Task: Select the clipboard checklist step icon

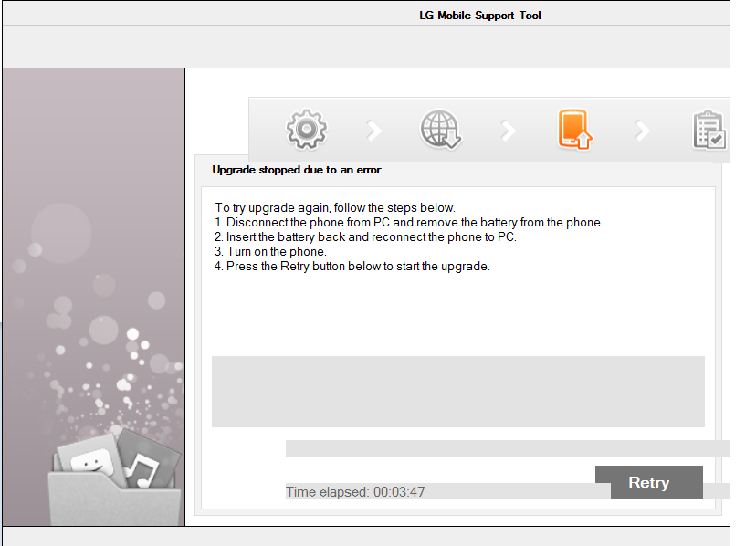Action: click(x=709, y=130)
